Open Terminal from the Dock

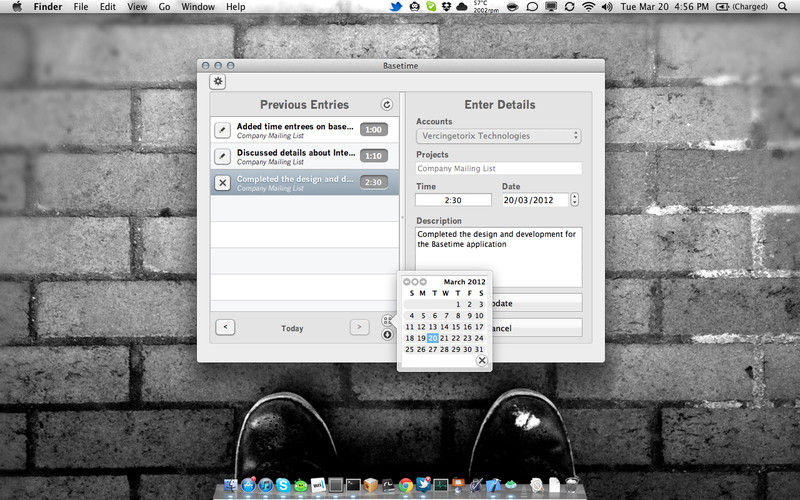pyautogui.click(x=353, y=485)
